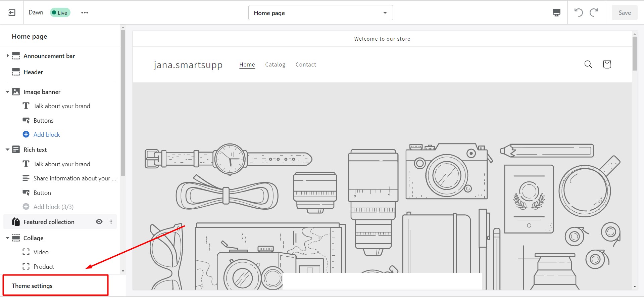Expand the Announcement bar section
The height and width of the screenshot is (298, 644).
pos(7,56)
